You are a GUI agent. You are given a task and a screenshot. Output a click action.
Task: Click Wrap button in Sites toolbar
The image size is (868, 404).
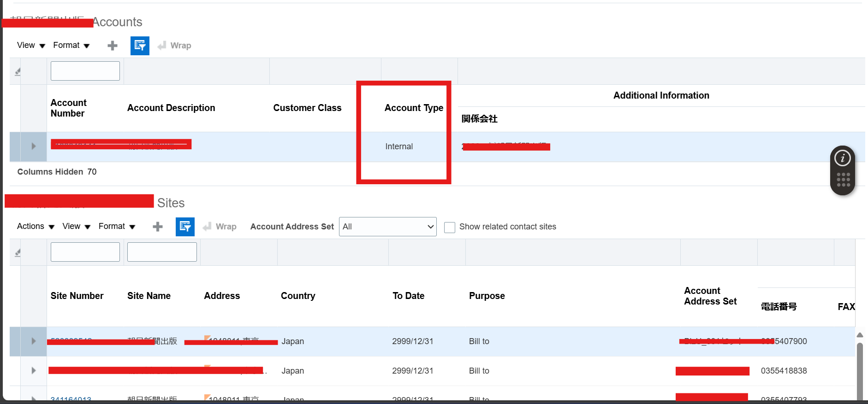(220, 227)
